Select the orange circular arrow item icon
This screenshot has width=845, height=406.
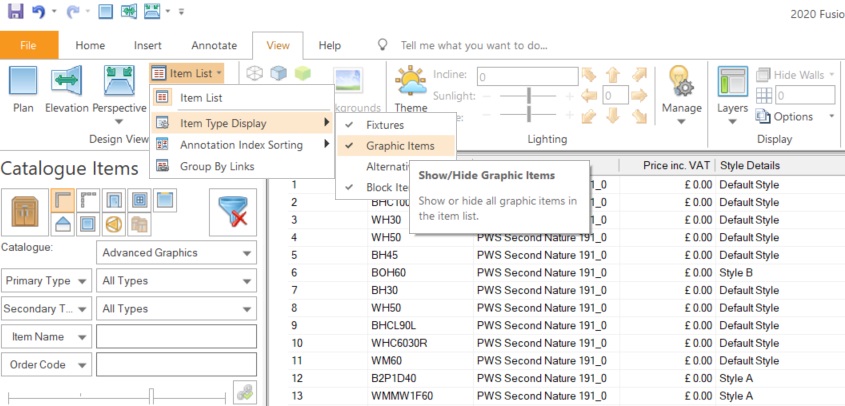click(114, 224)
